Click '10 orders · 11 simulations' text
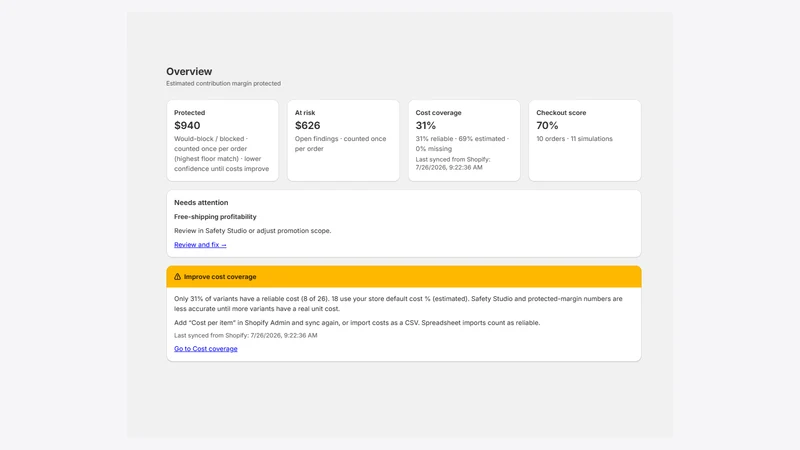Viewport: 800px width, 450px height. pyautogui.click(x=574, y=139)
